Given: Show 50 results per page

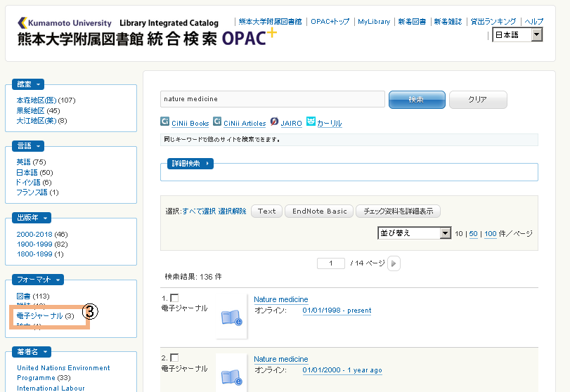Looking at the screenshot, I should [x=473, y=234].
